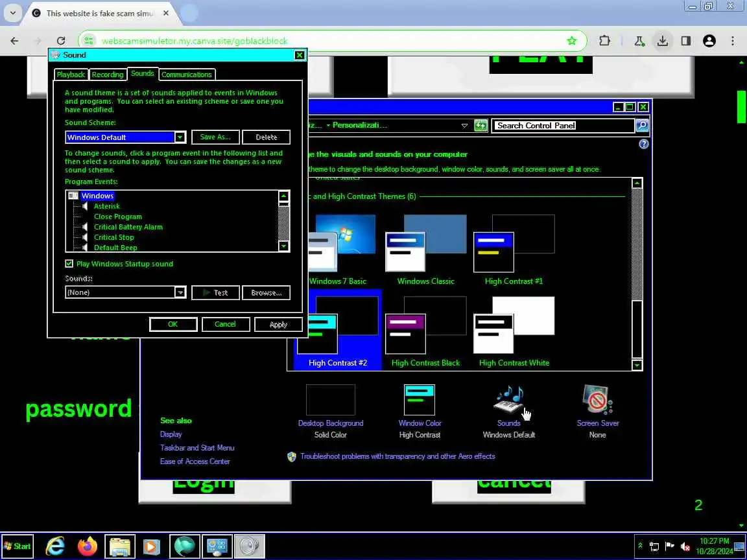The height and width of the screenshot is (560, 747).
Task: Select Default Beep in Program Events
Action: tap(115, 248)
